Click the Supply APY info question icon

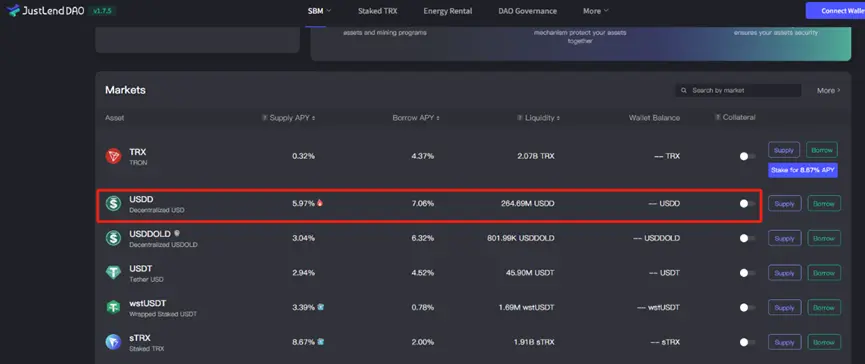tap(265, 117)
